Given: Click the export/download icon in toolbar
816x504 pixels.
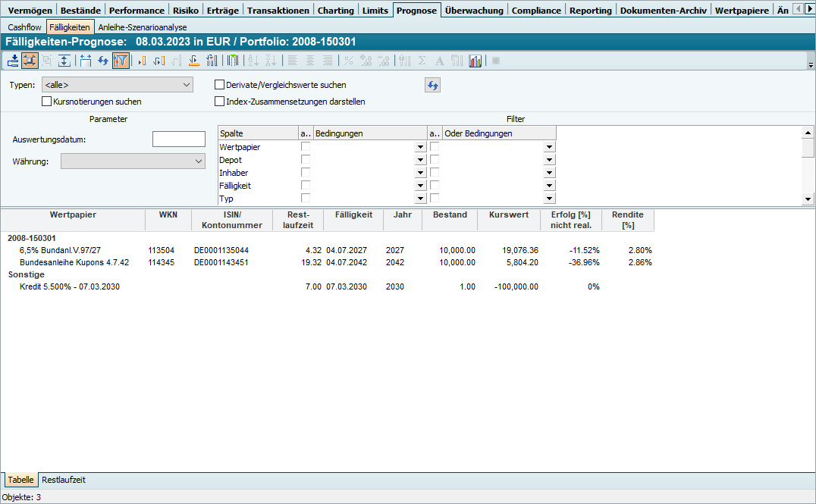Looking at the screenshot, I should (13, 61).
